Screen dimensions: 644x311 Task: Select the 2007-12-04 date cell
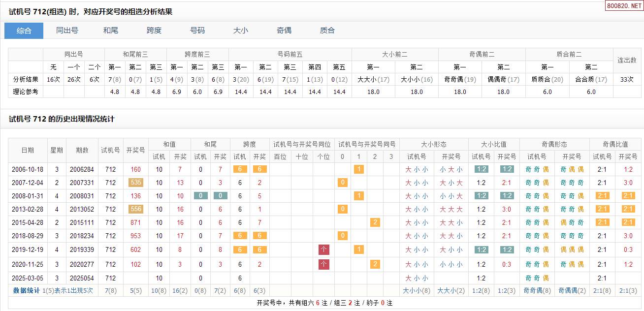point(28,183)
